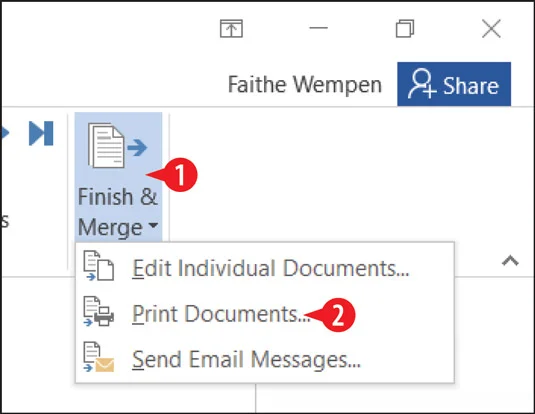Minimize the Word window

tap(318, 28)
